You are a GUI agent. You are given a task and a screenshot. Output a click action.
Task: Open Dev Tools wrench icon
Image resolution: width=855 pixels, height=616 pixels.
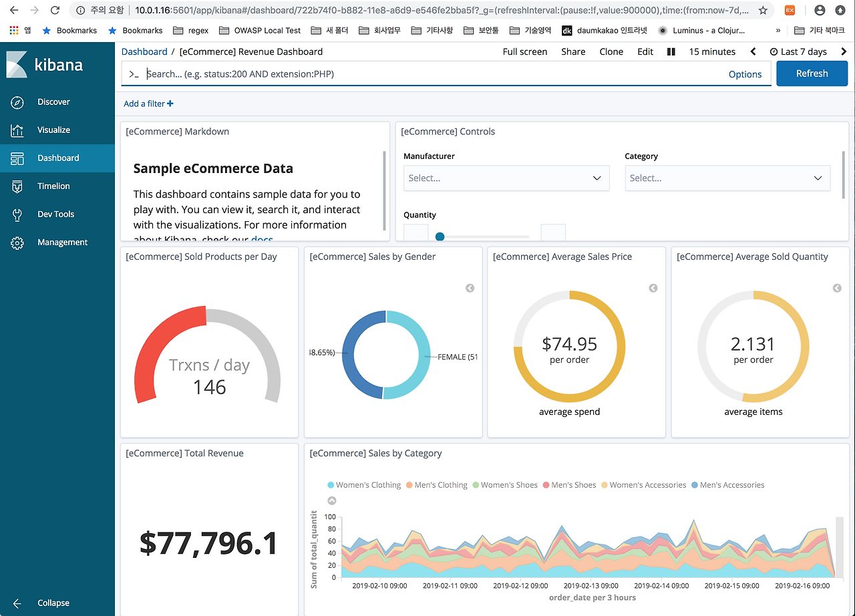coord(17,214)
